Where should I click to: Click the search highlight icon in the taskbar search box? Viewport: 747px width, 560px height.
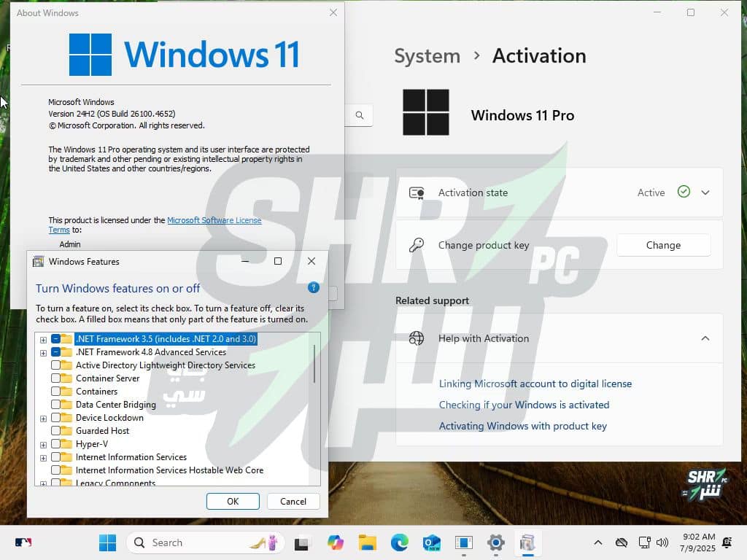[264, 542]
